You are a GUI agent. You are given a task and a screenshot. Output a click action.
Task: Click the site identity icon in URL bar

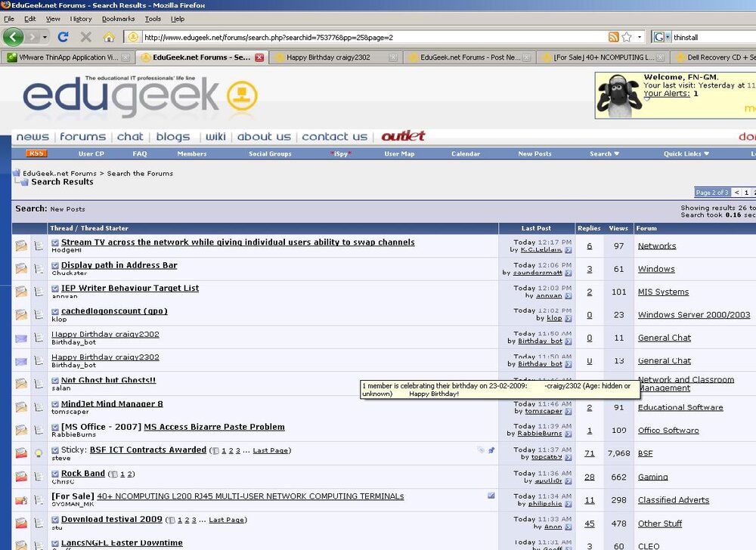[x=134, y=37]
